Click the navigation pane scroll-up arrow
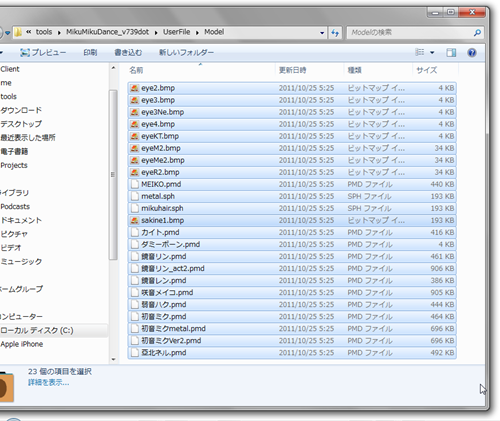 (x=113, y=68)
